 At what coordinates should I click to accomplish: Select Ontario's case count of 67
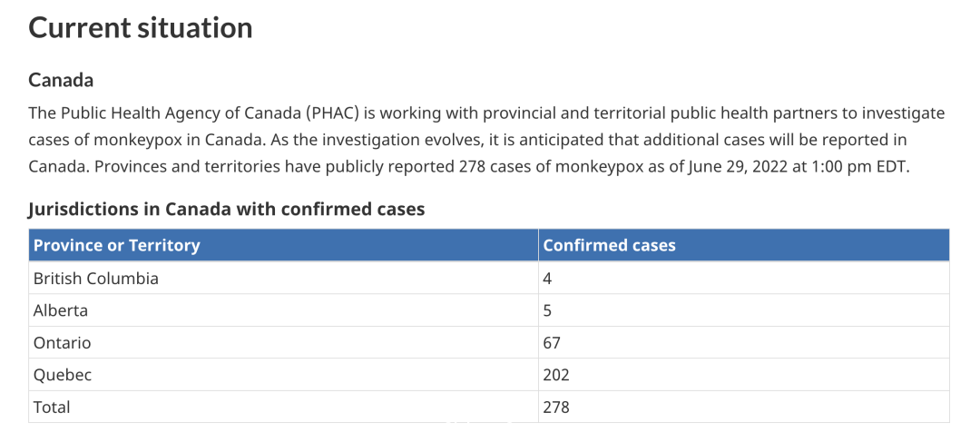pyautogui.click(x=552, y=343)
